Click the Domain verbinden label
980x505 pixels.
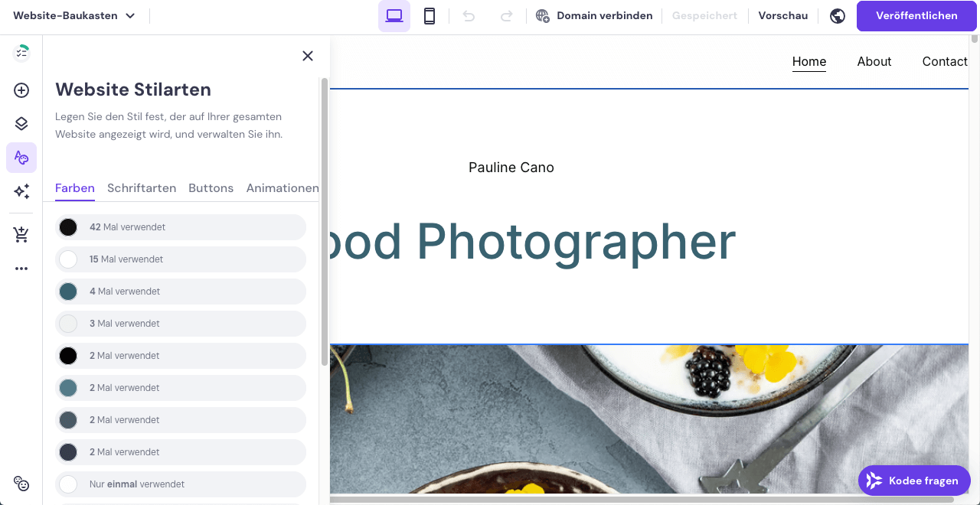pos(605,15)
